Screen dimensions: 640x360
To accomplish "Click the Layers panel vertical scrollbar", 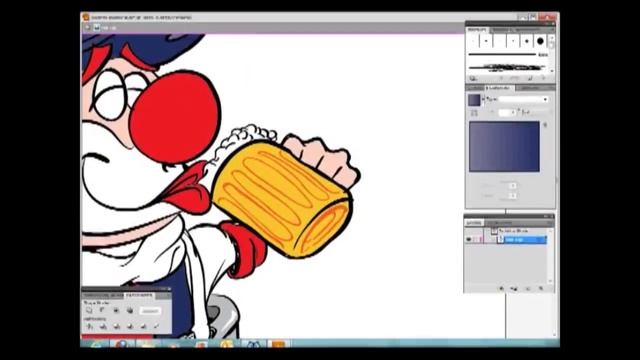I will tap(550, 256).
